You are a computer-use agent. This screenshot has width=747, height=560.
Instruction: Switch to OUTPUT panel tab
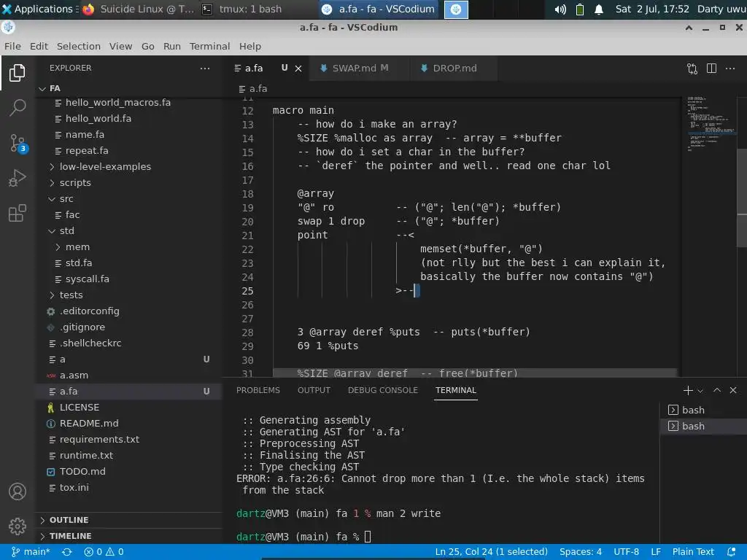314,390
